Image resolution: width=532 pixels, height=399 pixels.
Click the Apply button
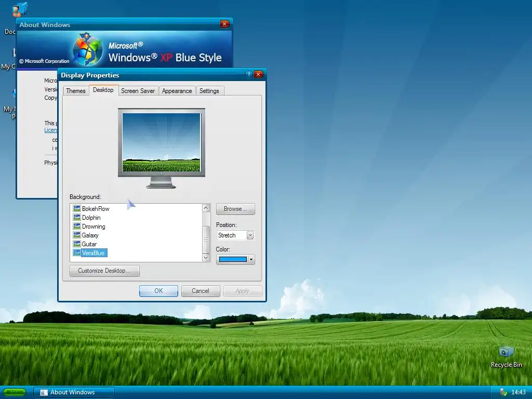point(242,291)
